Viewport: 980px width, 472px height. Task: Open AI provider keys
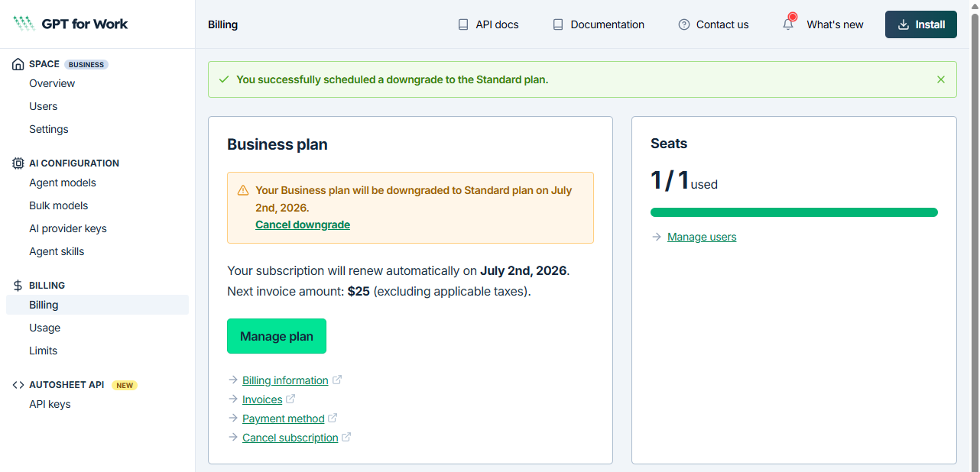(x=68, y=228)
